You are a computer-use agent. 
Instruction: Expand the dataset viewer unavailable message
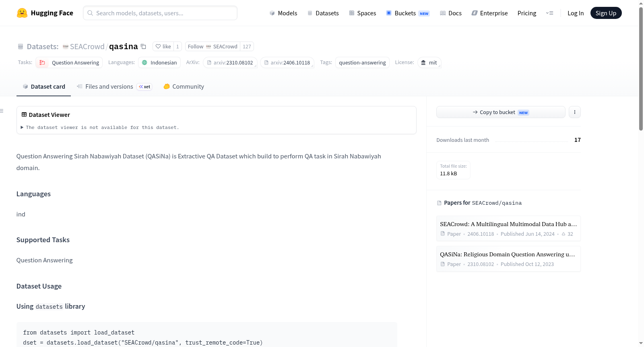point(100,127)
